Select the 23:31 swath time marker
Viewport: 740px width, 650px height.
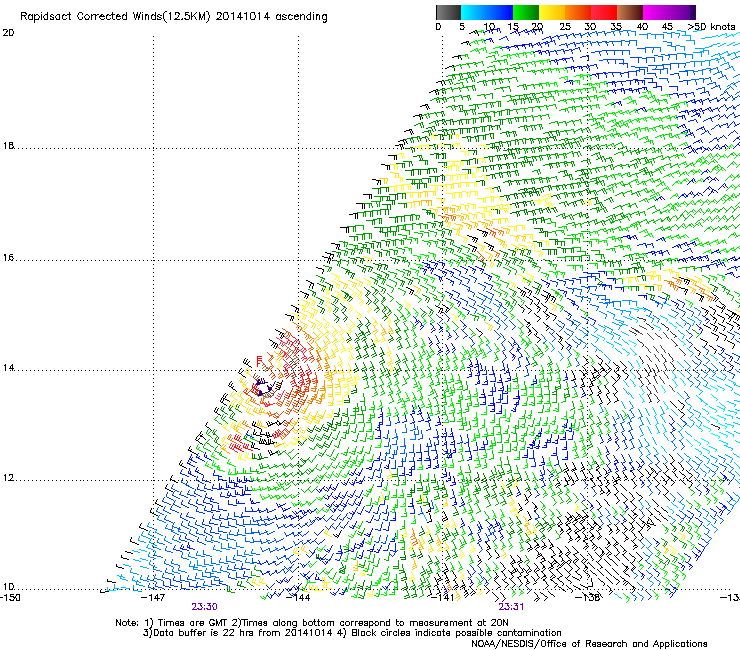512,607
